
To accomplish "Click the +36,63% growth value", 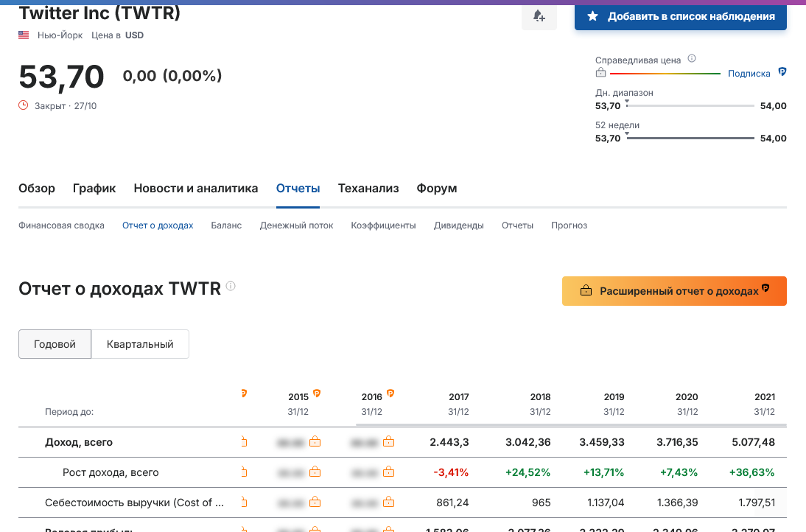I will point(751,472).
